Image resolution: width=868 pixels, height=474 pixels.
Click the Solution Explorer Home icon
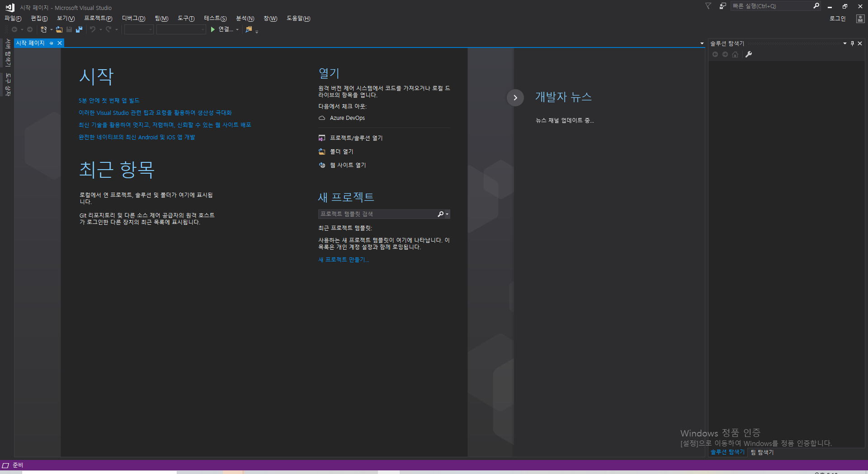pos(735,54)
